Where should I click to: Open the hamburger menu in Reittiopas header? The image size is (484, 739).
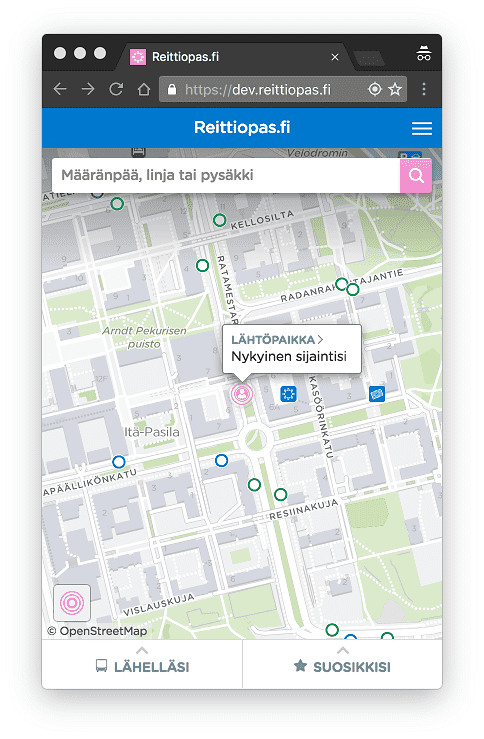(x=421, y=128)
